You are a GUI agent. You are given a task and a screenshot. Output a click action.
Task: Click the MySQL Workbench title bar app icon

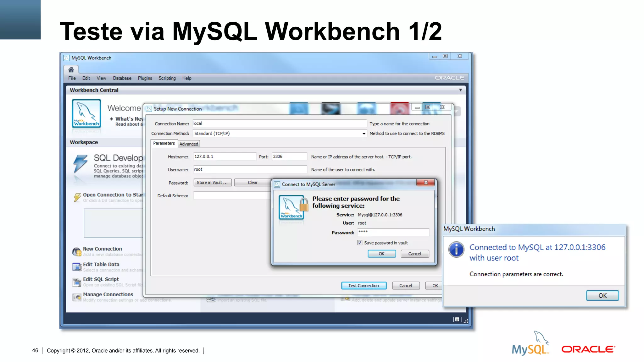(x=66, y=58)
